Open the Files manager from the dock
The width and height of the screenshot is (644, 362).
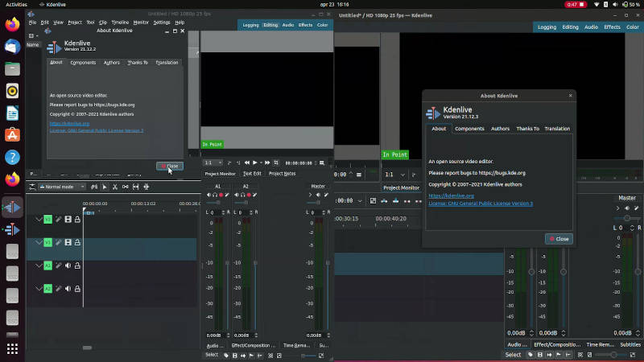(12, 68)
